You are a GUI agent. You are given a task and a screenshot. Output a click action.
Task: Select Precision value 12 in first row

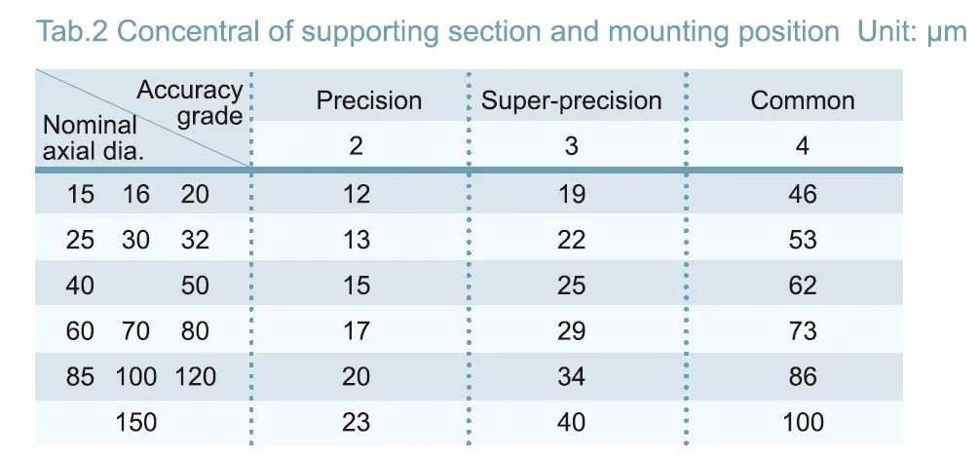click(x=357, y=194)
